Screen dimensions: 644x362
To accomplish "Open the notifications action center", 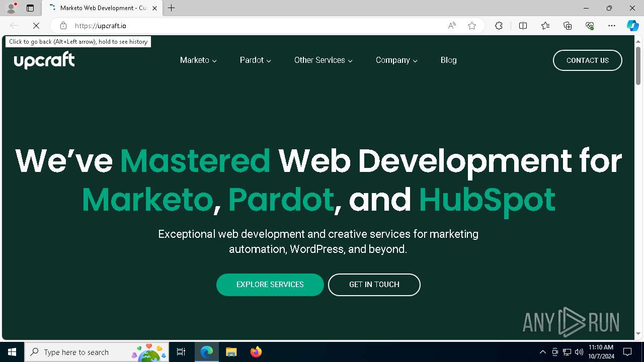I will [x=627, y=352].
